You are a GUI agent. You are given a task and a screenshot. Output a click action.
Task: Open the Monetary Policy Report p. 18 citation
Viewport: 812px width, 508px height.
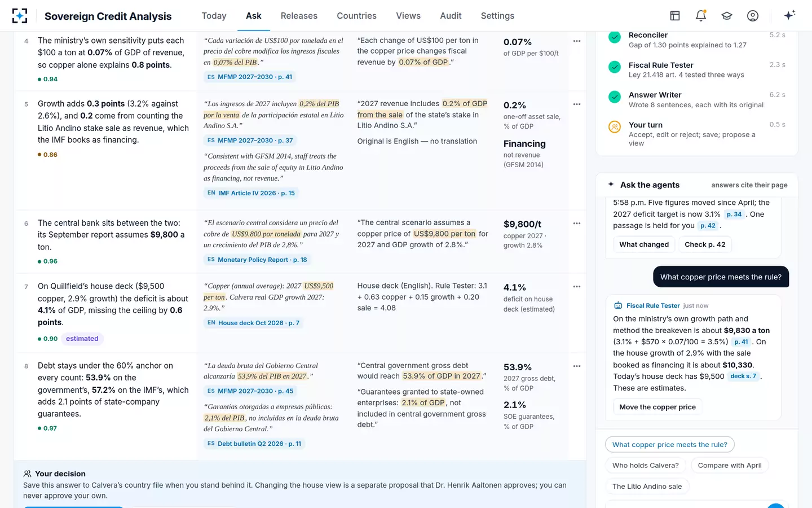(x=257, y=260)
